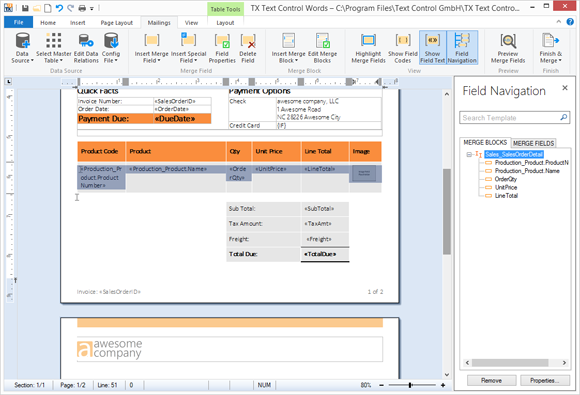Screen dimensions: 580x395
Task: Open Select Master Table
Action: point(54,48)
